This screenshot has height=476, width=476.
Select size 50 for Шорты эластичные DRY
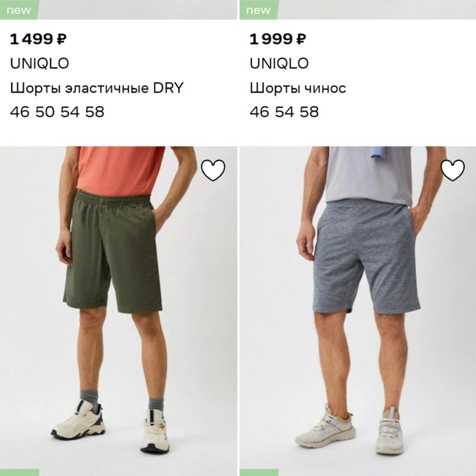point(45,112)
